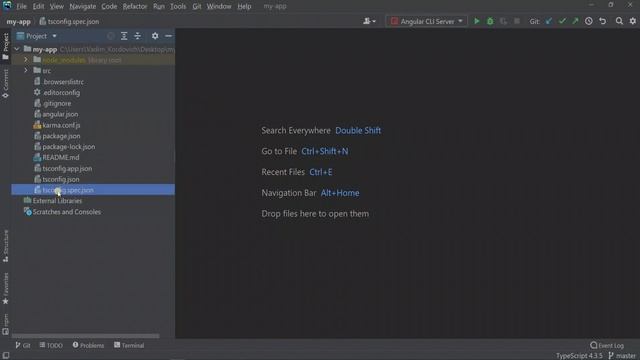This screenshot has width=640, height=360.
Task: Click Git Push arrow icon
Action: click(x=576, y=21)
